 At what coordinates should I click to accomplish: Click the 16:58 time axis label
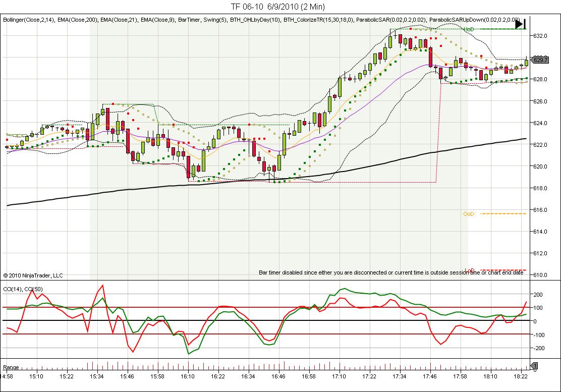click(x=308, y=376)
